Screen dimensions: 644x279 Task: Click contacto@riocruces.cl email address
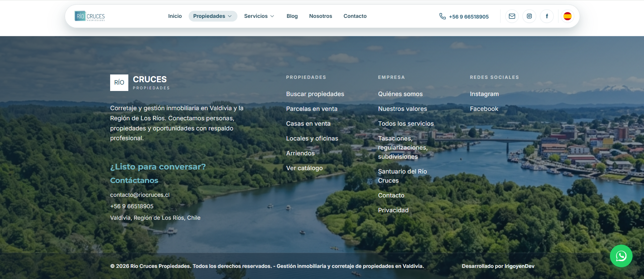pos(140,195)
